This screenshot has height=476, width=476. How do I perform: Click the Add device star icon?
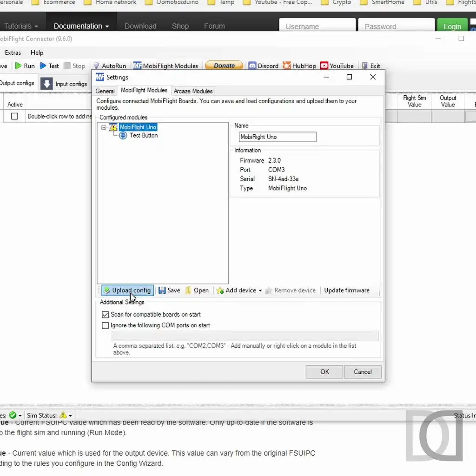tap(220, 291)
